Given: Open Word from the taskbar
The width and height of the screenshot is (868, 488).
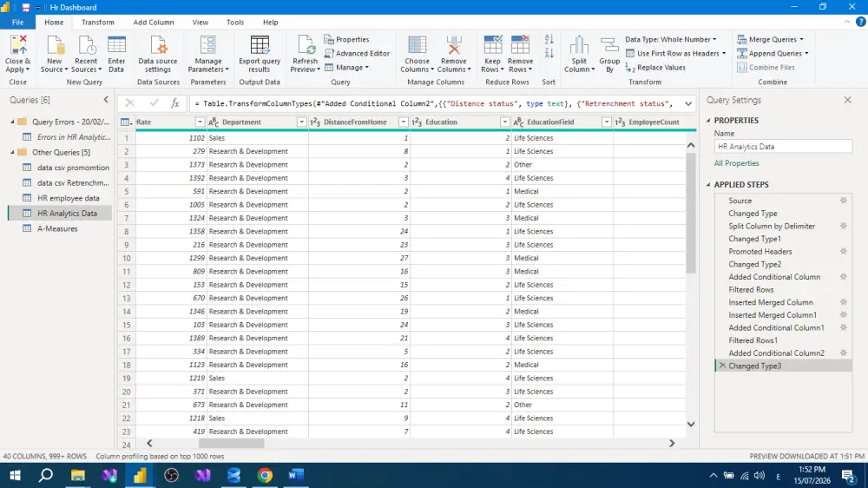Looking at the screenshot, I should pyautogui.click(x=296, y=475).
